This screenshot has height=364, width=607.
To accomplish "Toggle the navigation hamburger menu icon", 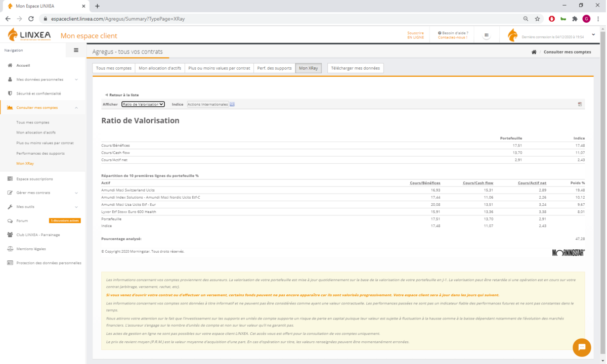I will point(76,50).
